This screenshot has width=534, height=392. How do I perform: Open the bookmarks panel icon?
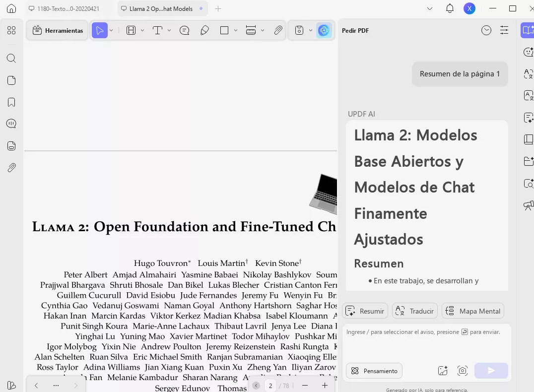tap(11, 102)
